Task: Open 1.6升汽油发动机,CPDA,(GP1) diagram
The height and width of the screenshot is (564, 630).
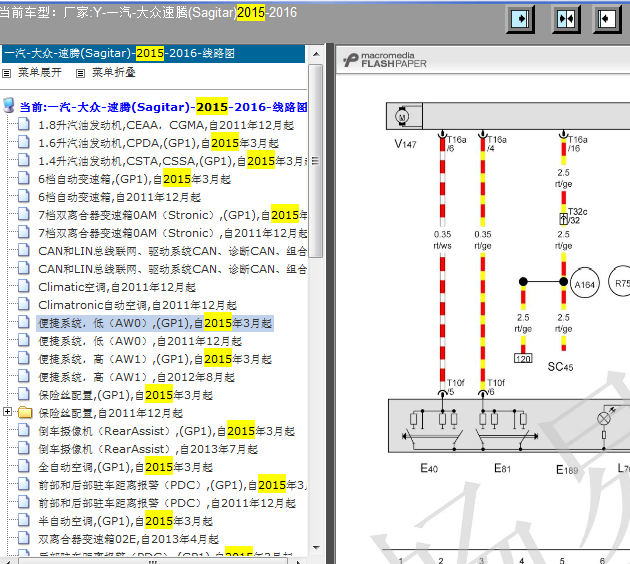Action: [x=158, y=143]
